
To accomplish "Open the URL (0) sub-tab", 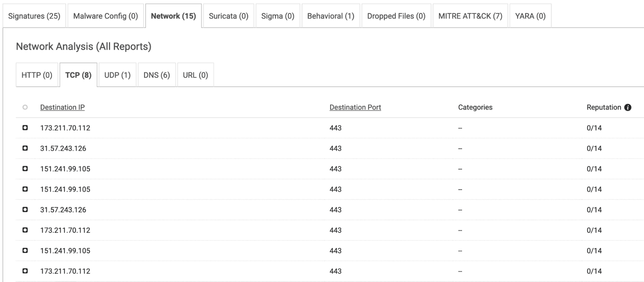I will (x=195, y=74).
